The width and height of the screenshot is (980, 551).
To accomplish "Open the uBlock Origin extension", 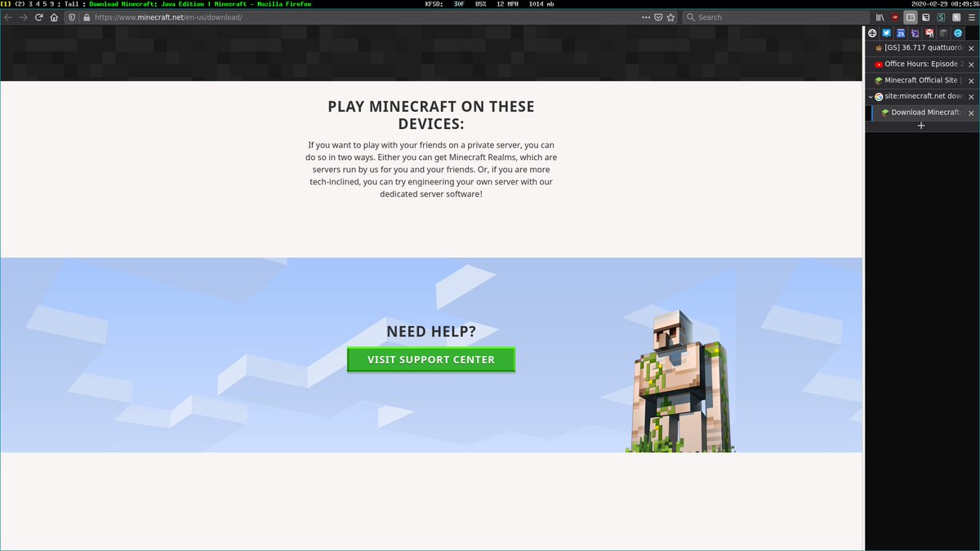I will (x=895, y=17).
